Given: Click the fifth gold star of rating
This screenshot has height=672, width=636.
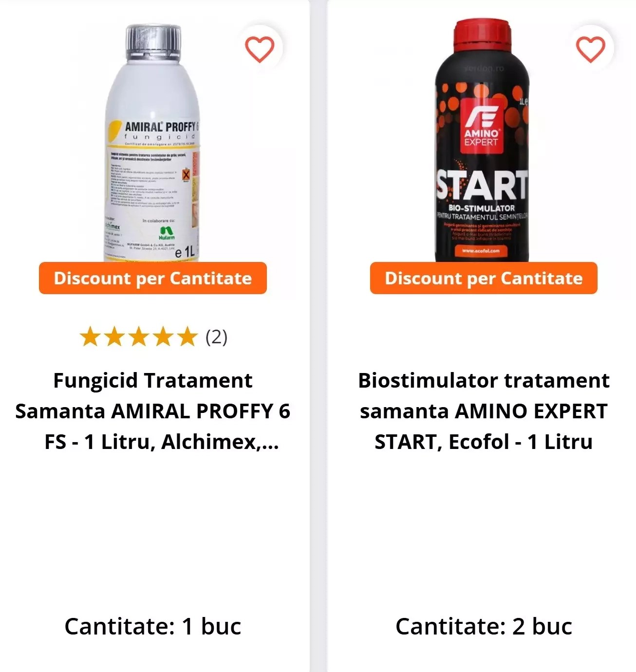Looking at the screenshot, I should 187,337.
